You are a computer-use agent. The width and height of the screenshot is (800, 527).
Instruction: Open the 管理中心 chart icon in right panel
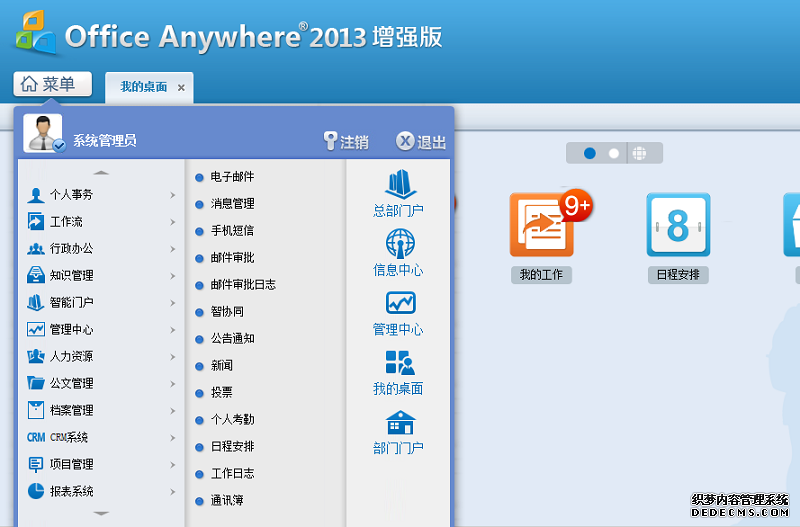401,303
